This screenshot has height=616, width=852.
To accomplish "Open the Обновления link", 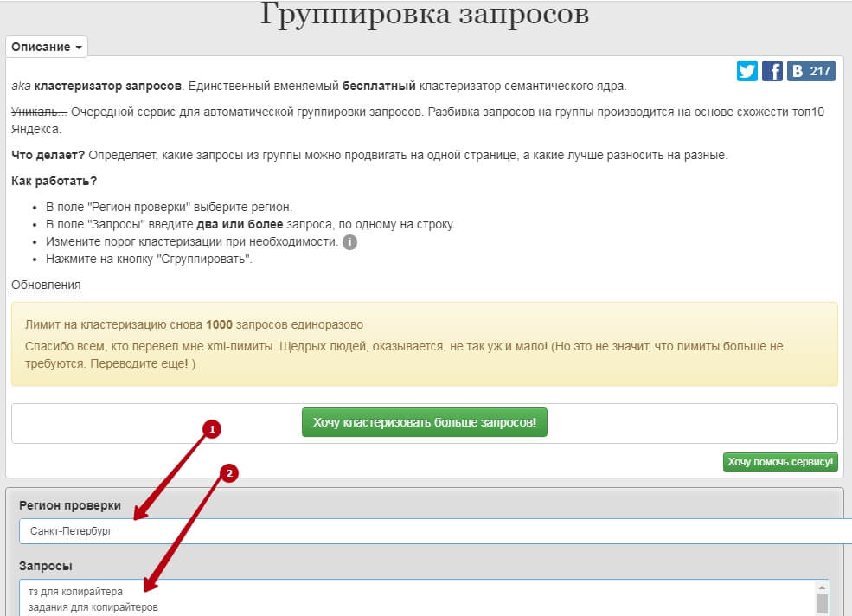I will click(46, 285).
